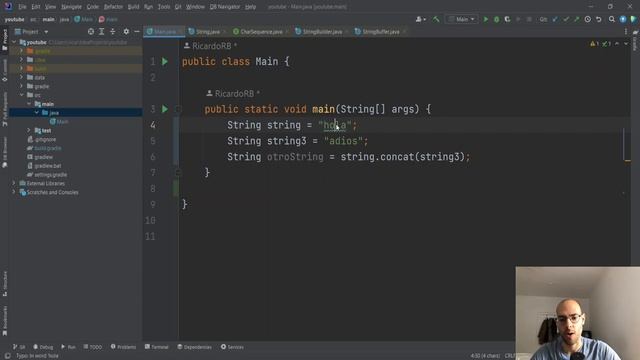Click the Git commit checkmark icon

point(566,19)
